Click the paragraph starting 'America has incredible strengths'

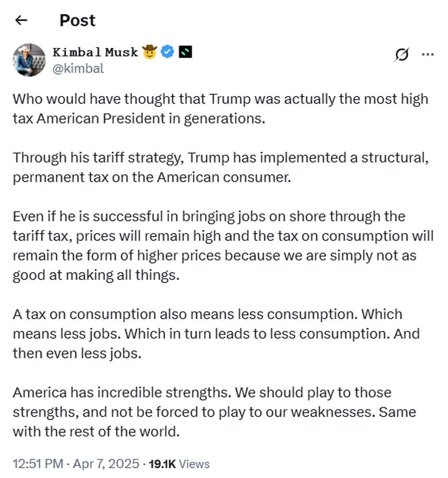(x=214, y=412)
